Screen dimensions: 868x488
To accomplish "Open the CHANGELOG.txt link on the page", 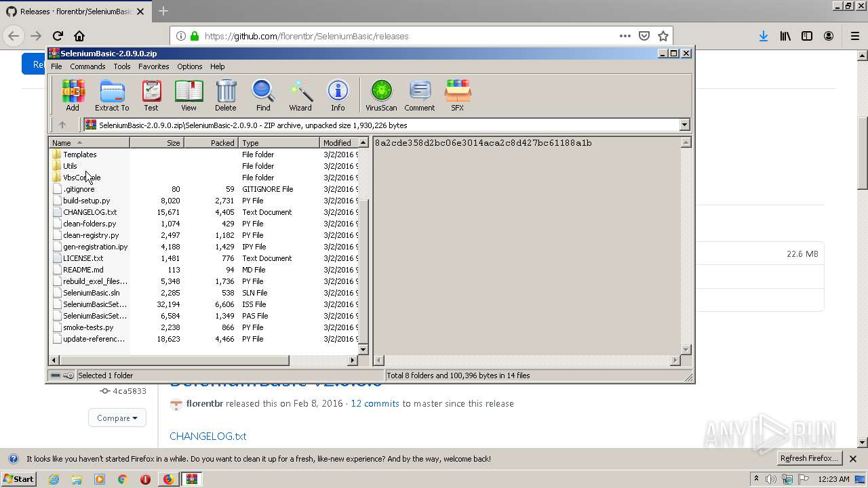I will pos(208,436).
